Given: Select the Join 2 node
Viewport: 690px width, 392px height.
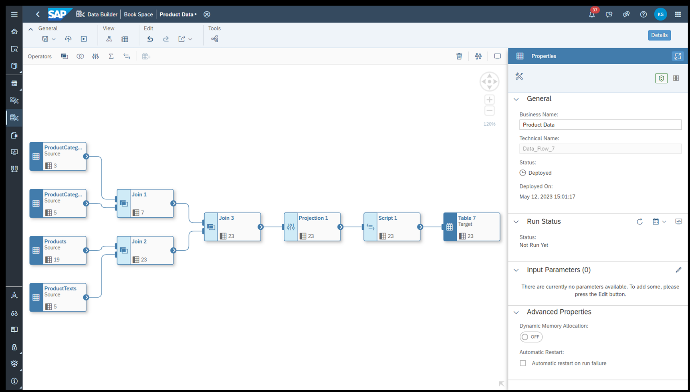Looking at the screenshot, I should (145, 250).
